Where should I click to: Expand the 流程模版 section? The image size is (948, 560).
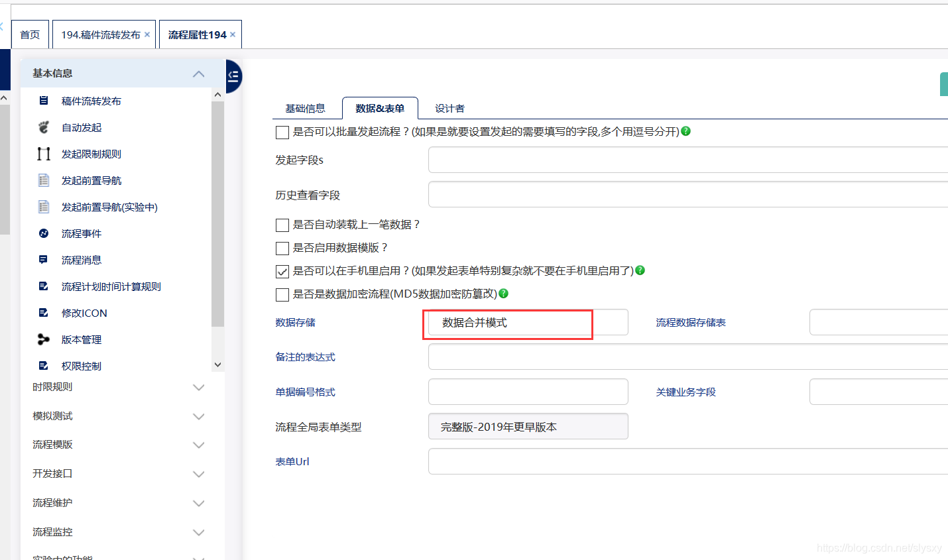coord(198,445)
